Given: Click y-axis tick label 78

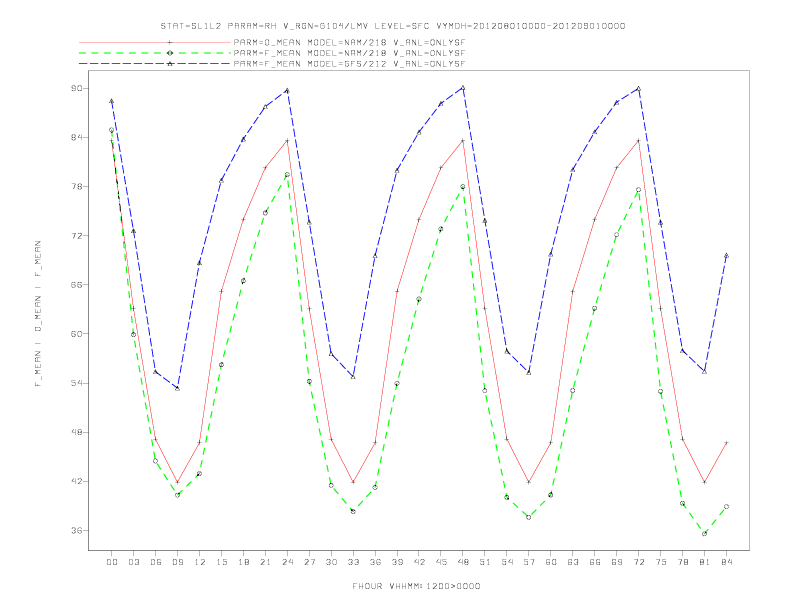Looking at the screenshot, I should [77, 186].
